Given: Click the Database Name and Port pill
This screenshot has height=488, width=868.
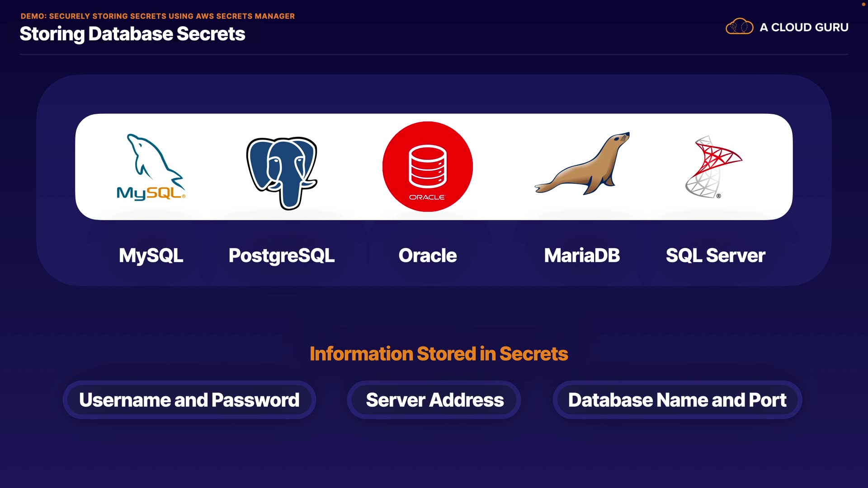Looking at the screenshot, I should coord(677,400).
